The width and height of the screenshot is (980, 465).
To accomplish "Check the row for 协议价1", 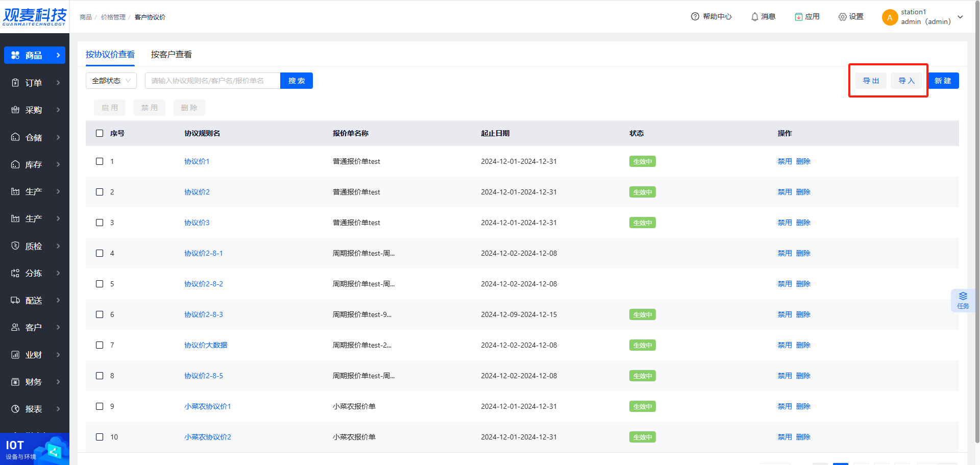I will (x=100, y=161).
